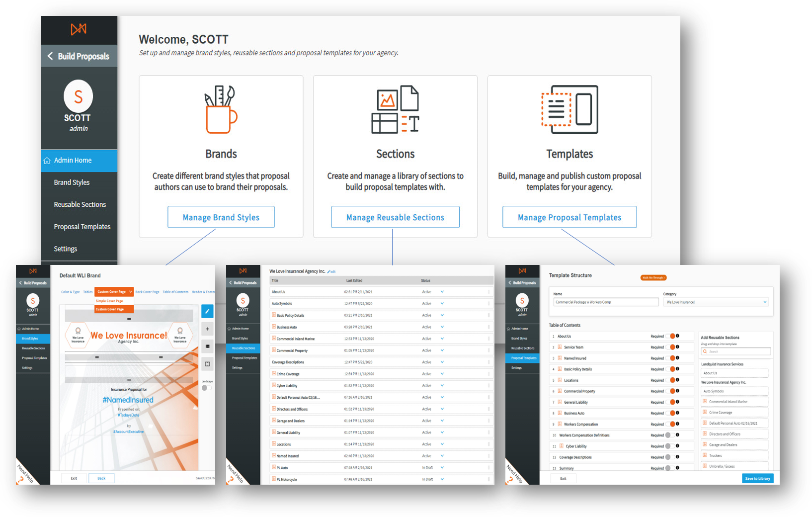Click the pencil edit icon beside agency name
812x517 pixels.
pyautogui.click(x=329, y=271)
